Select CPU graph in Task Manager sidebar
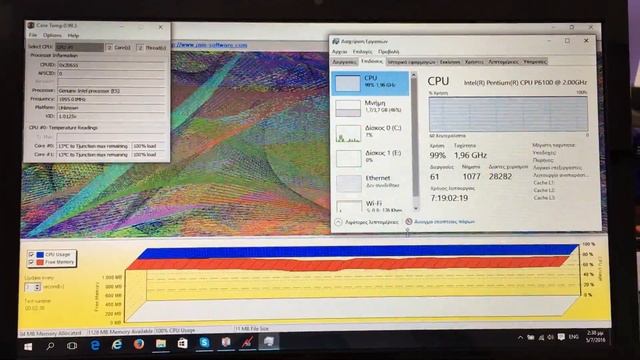This screenshot has width=640, height=360. coord(370,84)
